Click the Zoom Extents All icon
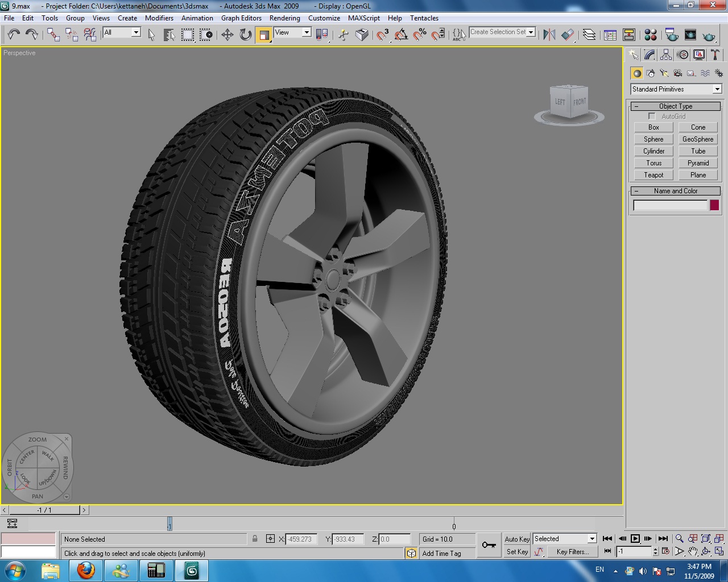The height and width of the screenshot is (582, 728). [x=719, y=539]
